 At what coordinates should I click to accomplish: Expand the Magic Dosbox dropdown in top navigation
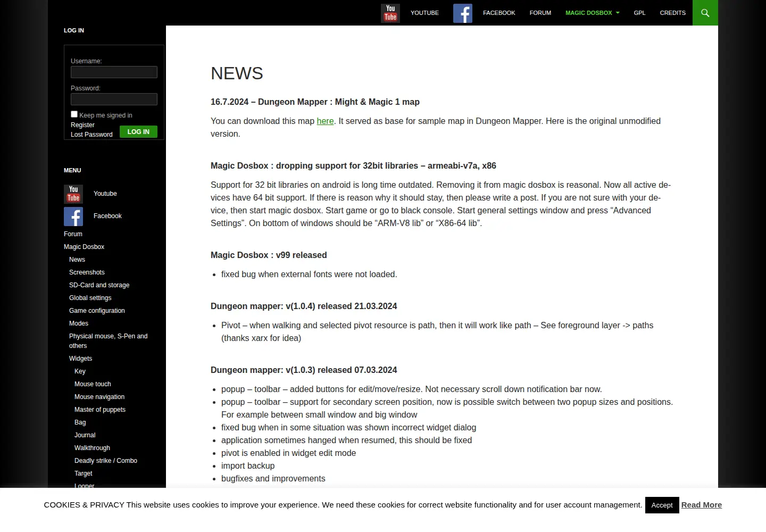593,13
